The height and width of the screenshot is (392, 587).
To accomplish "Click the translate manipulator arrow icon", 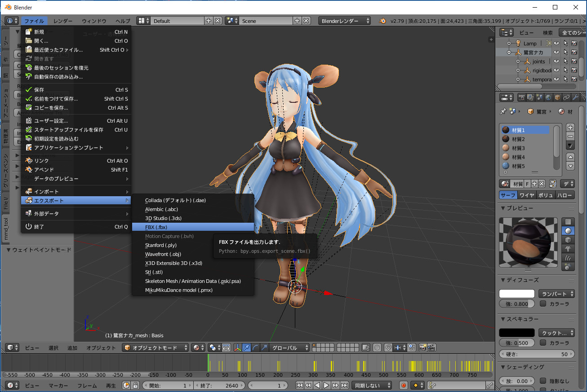I will coord(246,348).
